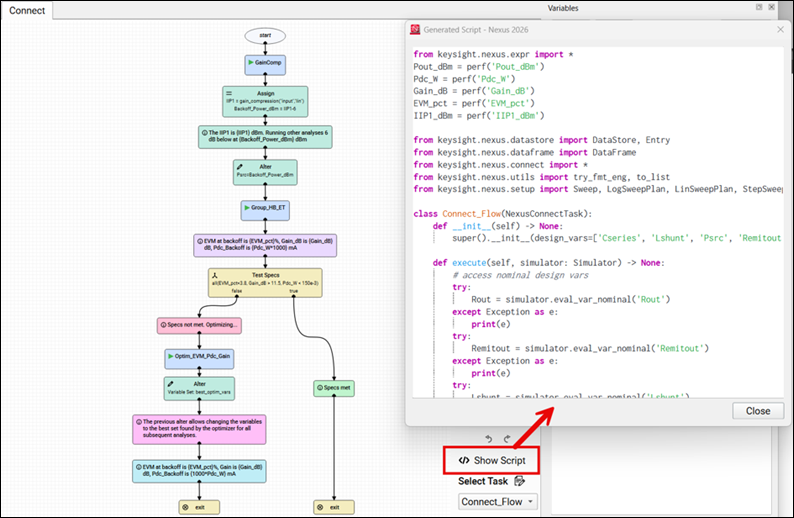Click the undo arrow above Show Script

coord(489,439)
